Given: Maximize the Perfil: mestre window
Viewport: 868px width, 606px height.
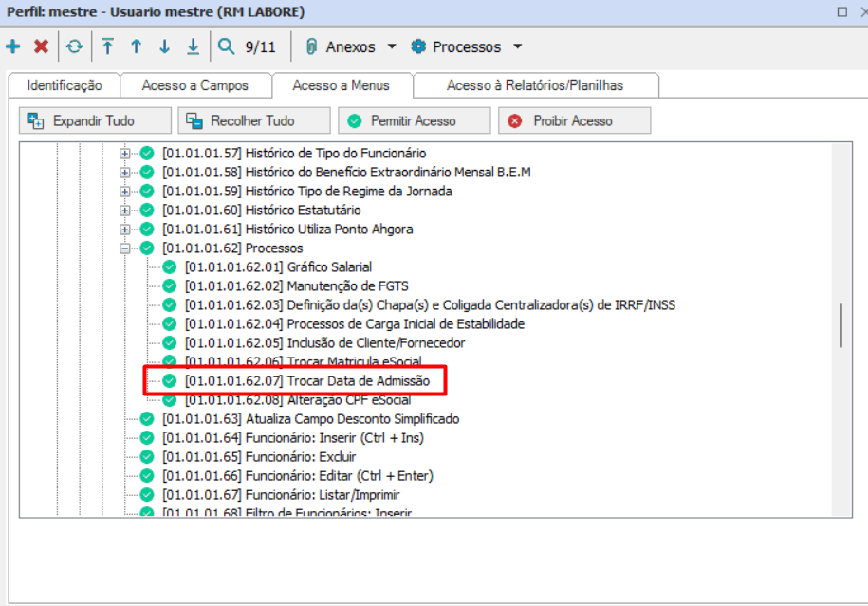Looking at the screenshot, I should point(842,11).
